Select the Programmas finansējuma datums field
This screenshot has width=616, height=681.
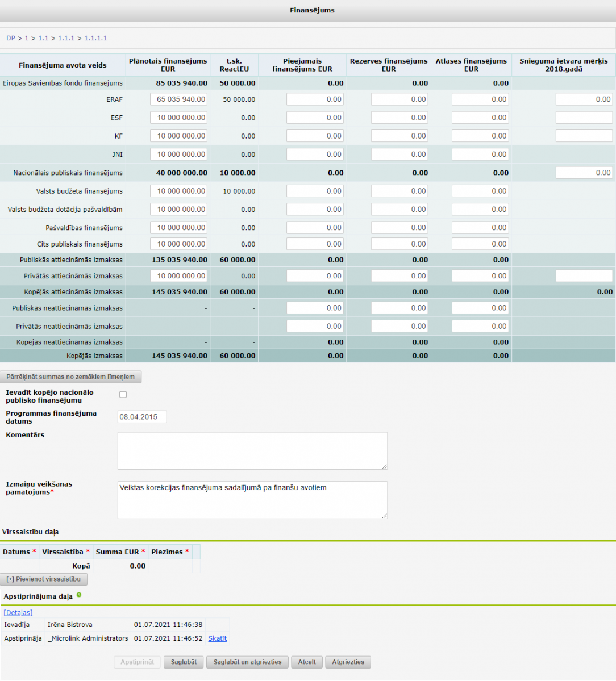pyautogui.click(x=142, y=417)
